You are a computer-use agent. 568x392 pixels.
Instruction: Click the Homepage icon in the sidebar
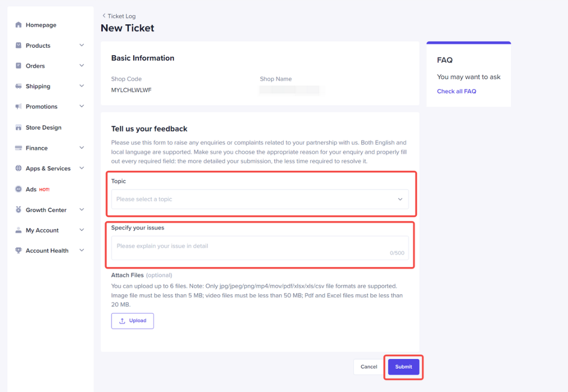pyautogui.click(x=18, y=24)
